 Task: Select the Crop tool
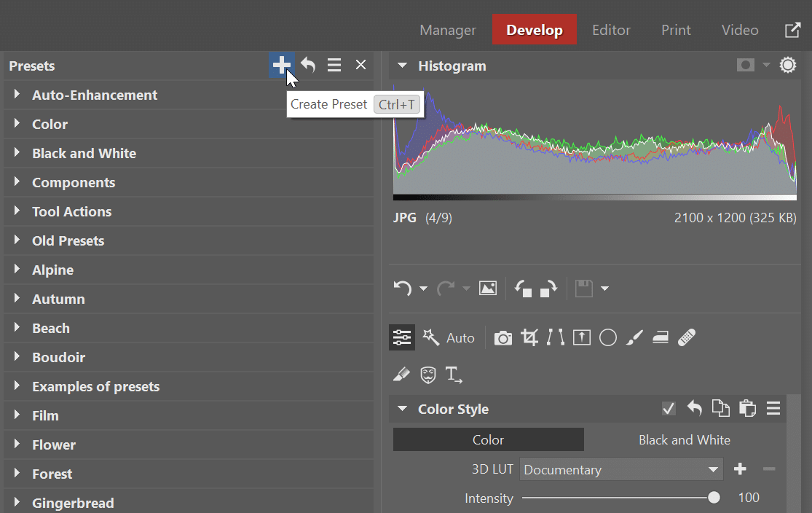pyautogui.click(x=529, y=337)
